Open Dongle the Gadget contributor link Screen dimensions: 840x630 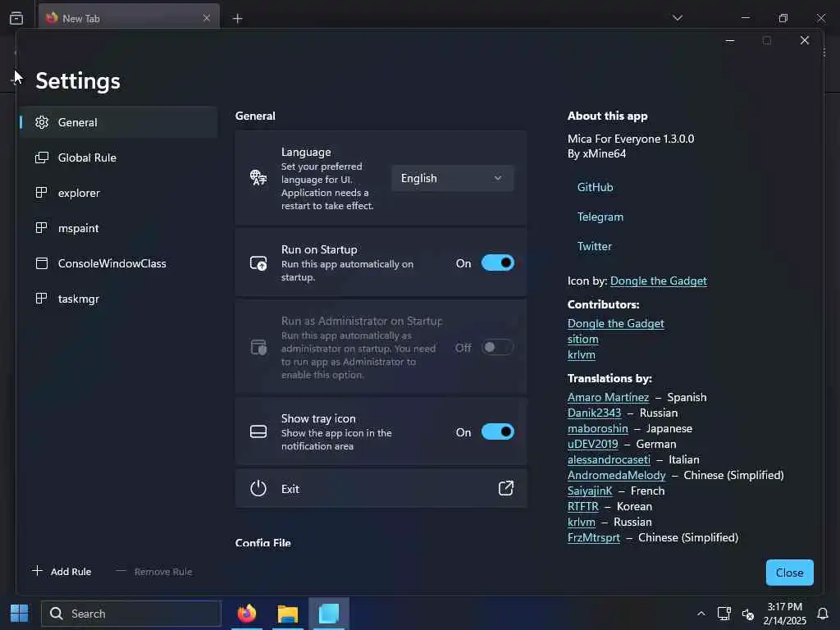[615, 323]
